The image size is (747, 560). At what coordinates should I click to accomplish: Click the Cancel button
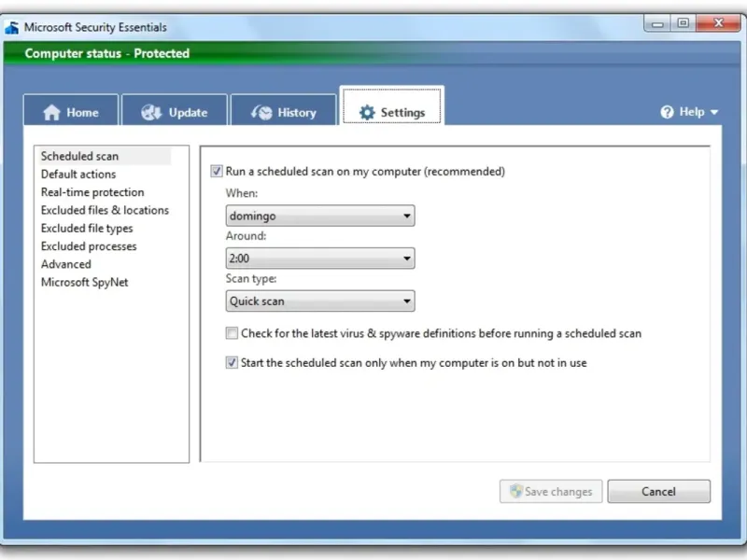pos(658,491)
